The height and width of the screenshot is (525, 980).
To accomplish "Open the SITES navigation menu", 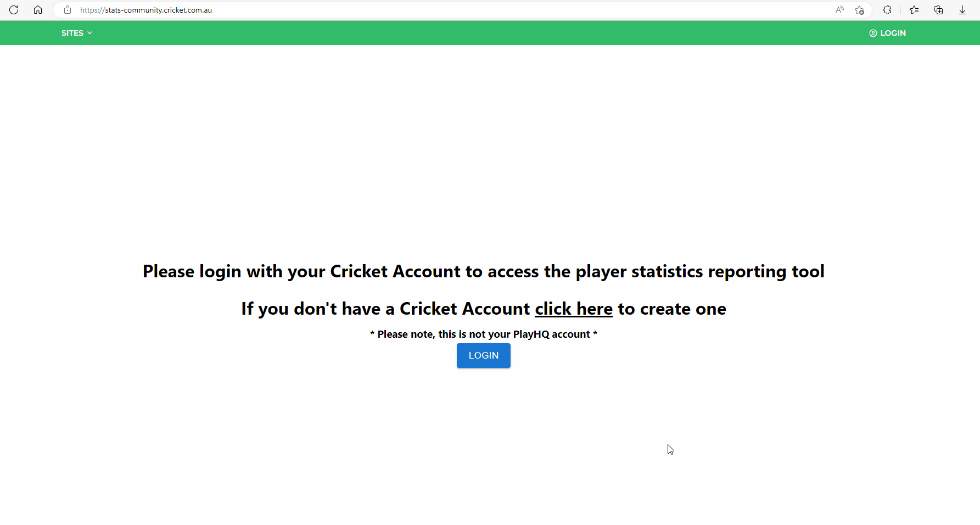I will (72, 32).
